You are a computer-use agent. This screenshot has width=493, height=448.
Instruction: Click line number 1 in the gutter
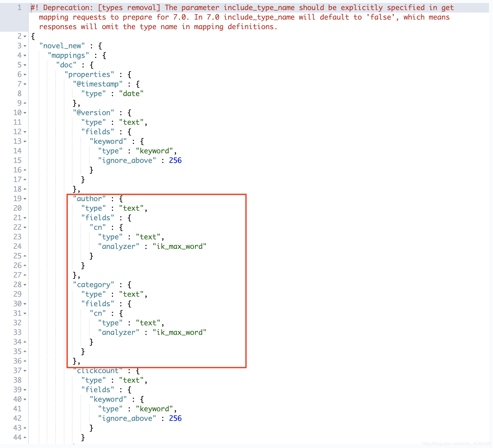click(x=19, y=8)
